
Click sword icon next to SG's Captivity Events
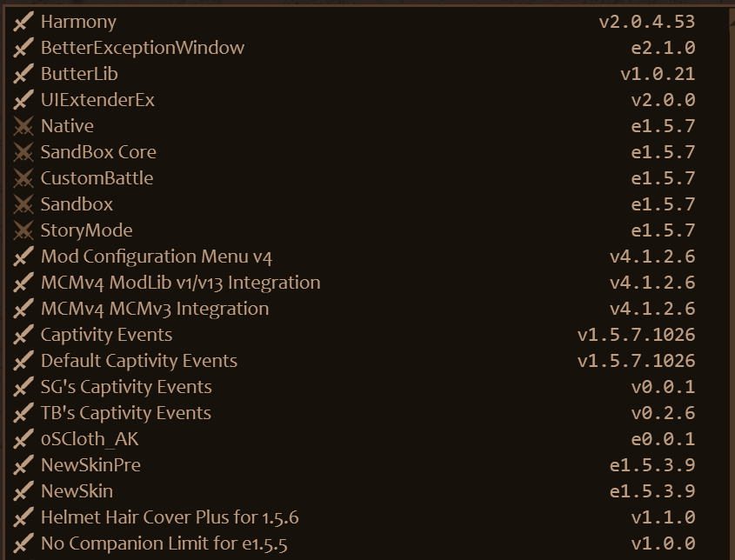(x=23, y=387)
